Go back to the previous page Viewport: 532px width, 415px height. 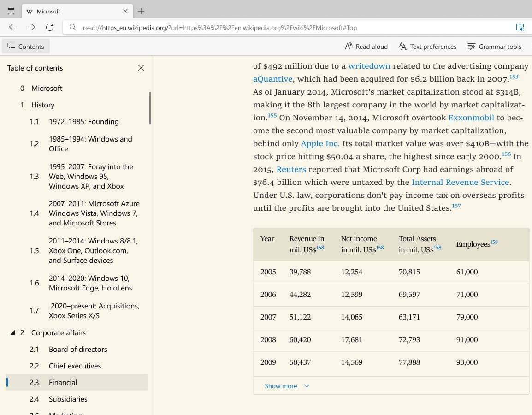pyautogui.click(x=13, y=27)
